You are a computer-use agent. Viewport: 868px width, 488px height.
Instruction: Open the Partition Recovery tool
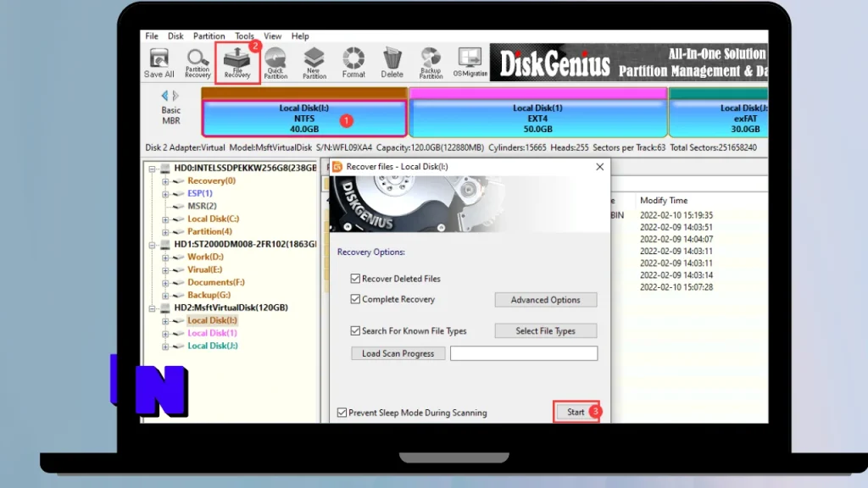tap(198, 63)
